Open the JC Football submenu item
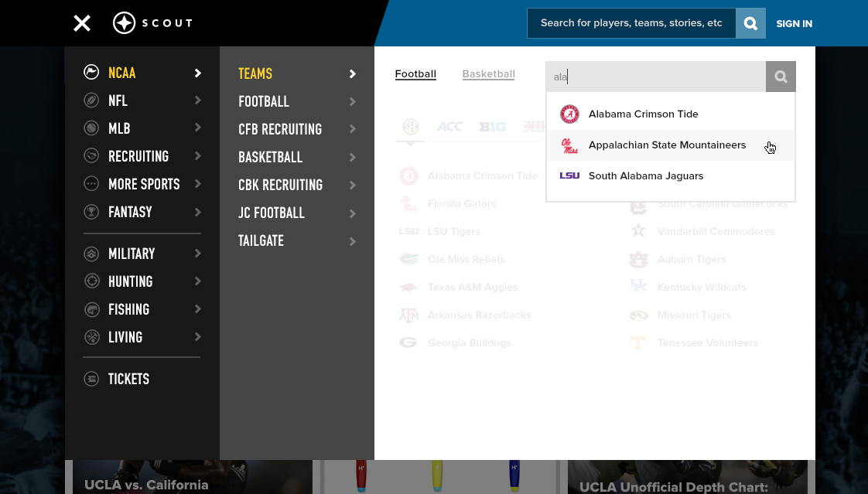 (272, 213)
